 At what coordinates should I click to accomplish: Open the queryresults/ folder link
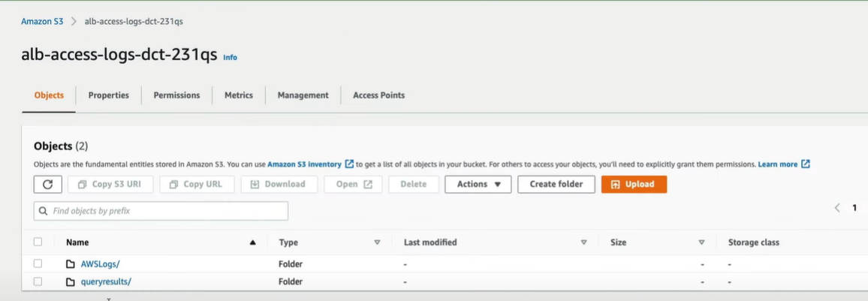106,282
